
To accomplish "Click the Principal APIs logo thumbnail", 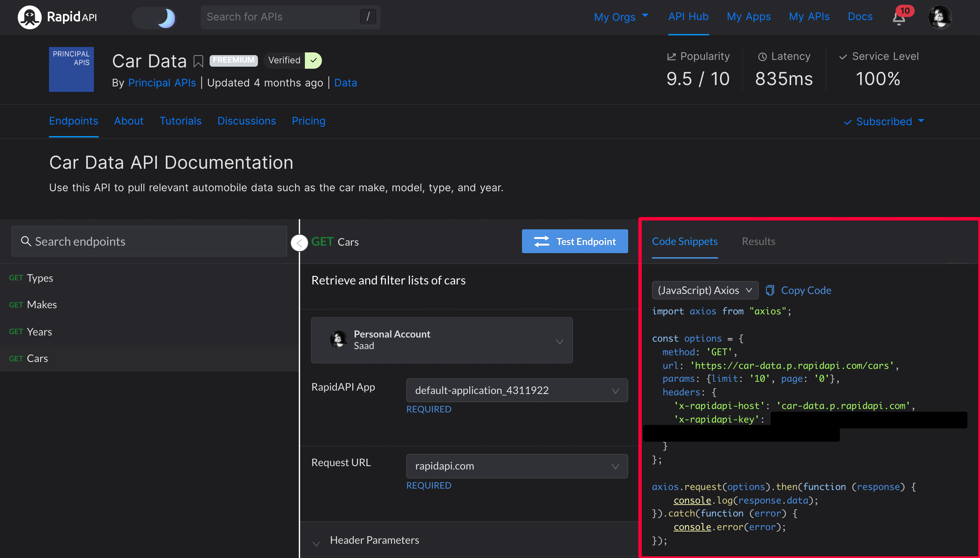I will click(71, 69).
